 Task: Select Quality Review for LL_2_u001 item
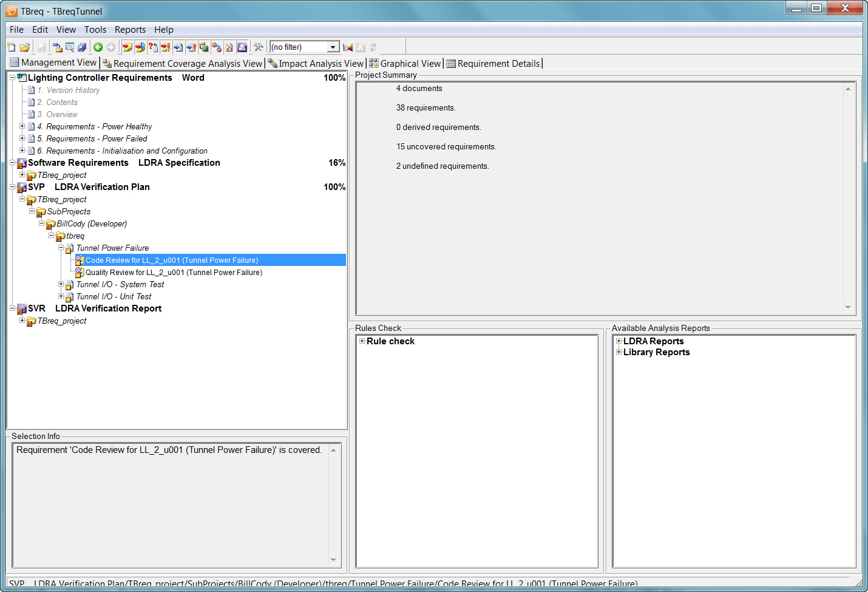174,273
